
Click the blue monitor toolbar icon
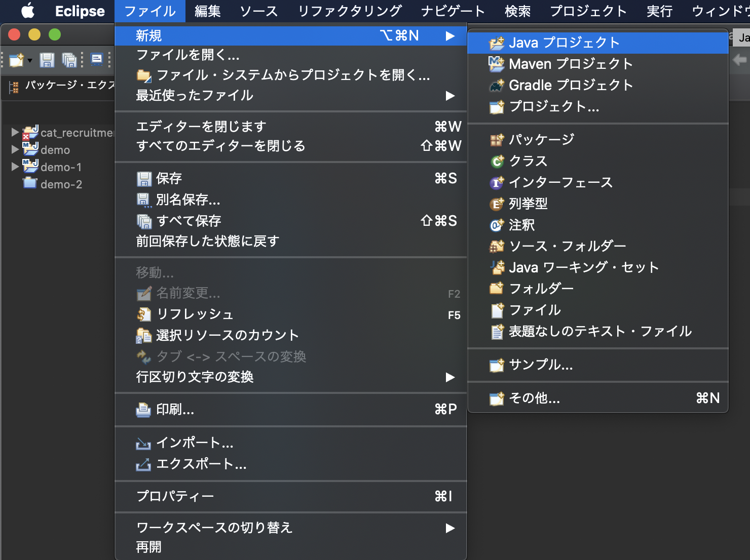97,59
